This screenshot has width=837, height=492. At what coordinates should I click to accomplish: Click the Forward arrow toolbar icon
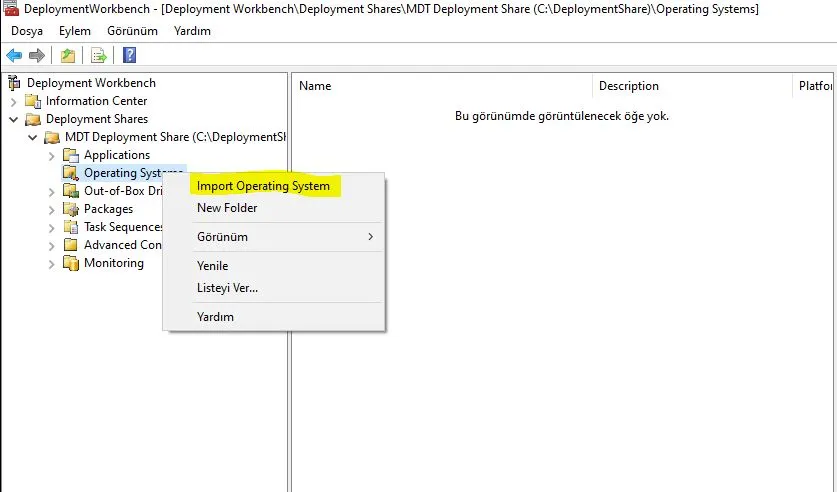(x=37, y=55)
